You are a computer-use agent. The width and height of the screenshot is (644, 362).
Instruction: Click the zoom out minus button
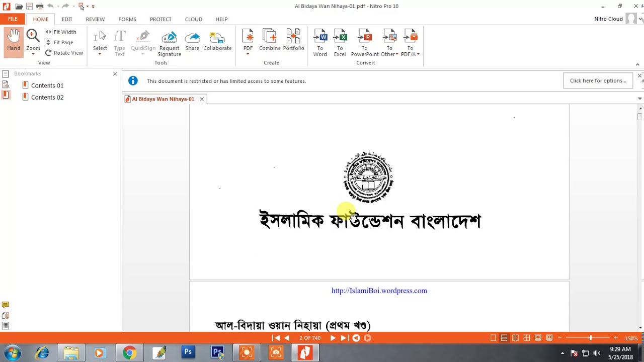point(559,338)
